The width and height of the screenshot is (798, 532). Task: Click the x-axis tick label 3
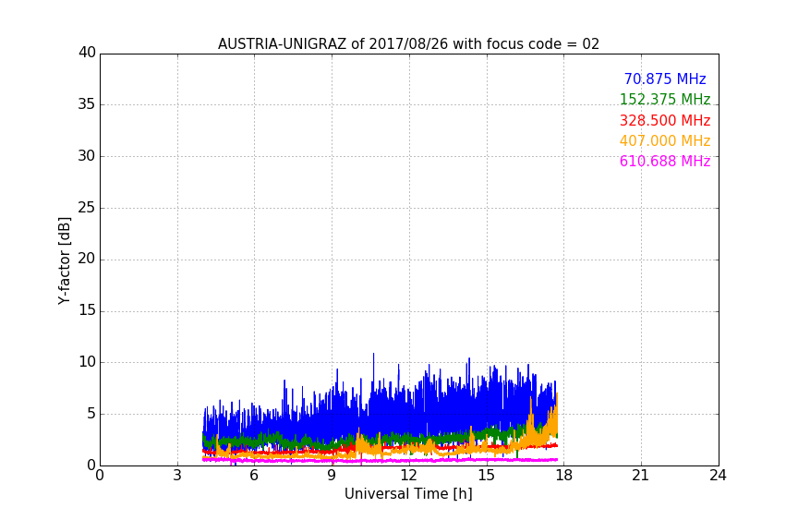[177, 476]
